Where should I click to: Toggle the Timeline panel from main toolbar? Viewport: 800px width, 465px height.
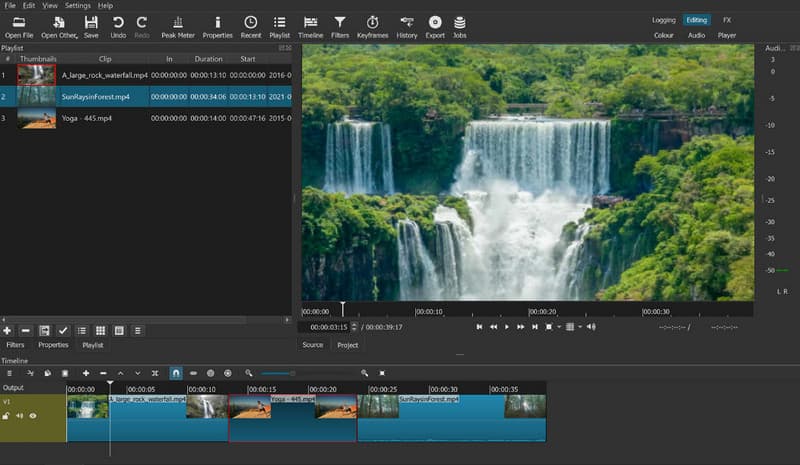(x=310, y=27)
